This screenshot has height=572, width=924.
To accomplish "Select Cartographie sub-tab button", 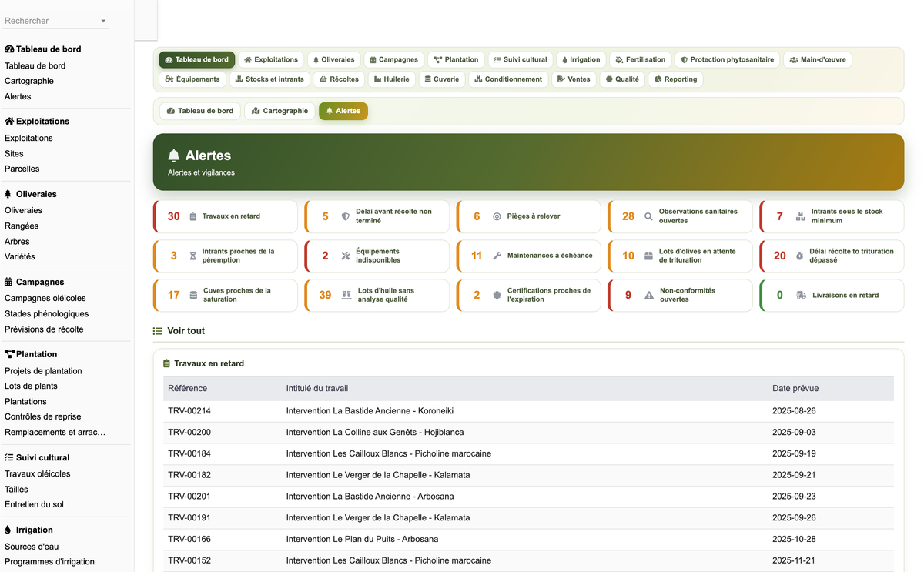I will click(x=280, y=111).
